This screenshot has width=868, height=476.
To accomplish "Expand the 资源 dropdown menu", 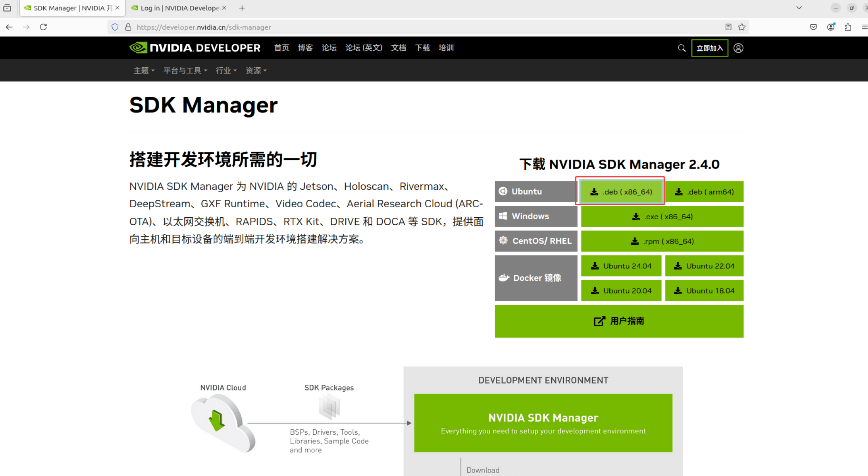I will (x=256, y=70).
